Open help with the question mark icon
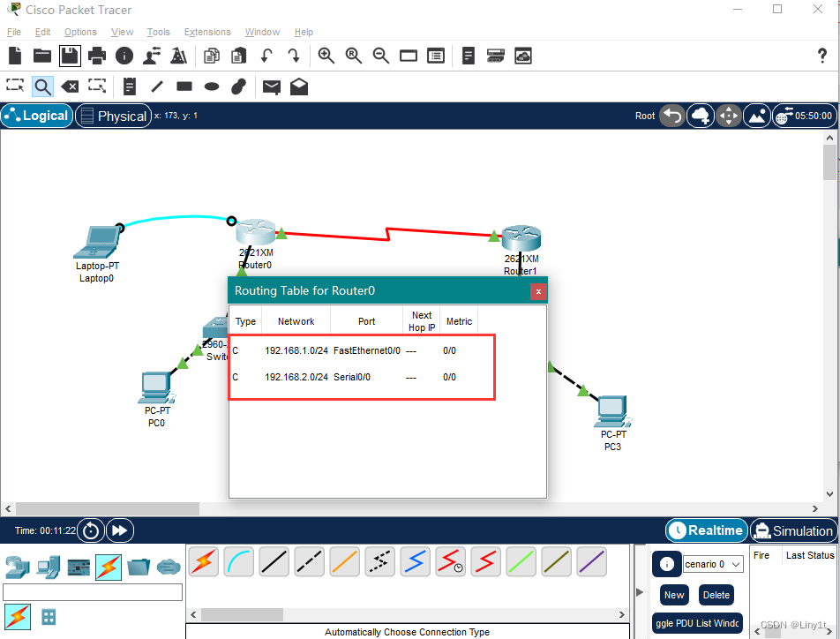The width and height of the screenshot is (840, 639). pyautogui.click(x=821, y=56)
